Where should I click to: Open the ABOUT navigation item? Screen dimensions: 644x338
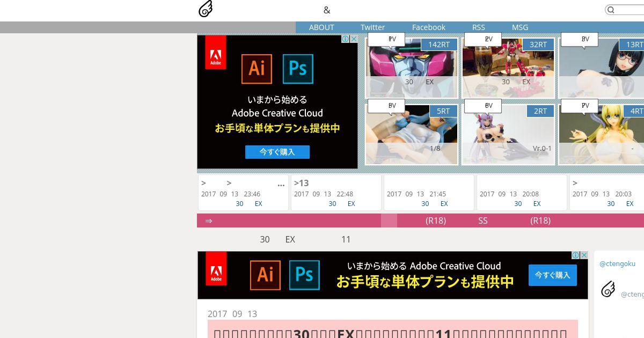[321, 27]
